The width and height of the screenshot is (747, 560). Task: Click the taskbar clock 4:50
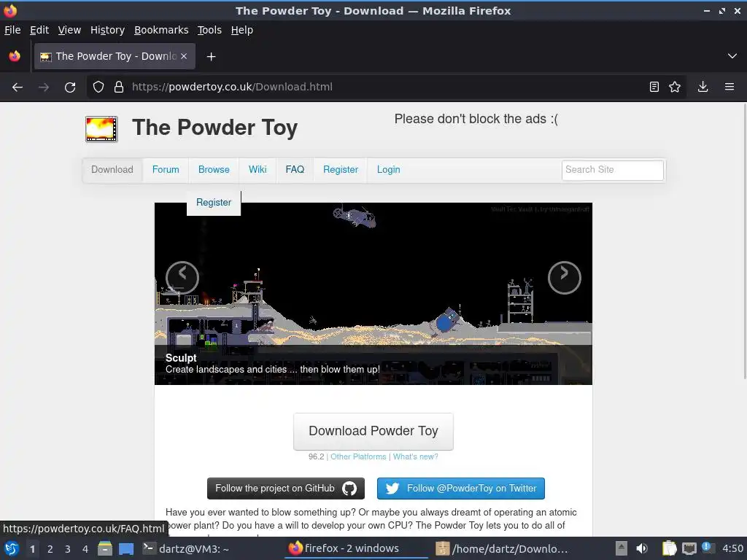(x=732, y=548)
